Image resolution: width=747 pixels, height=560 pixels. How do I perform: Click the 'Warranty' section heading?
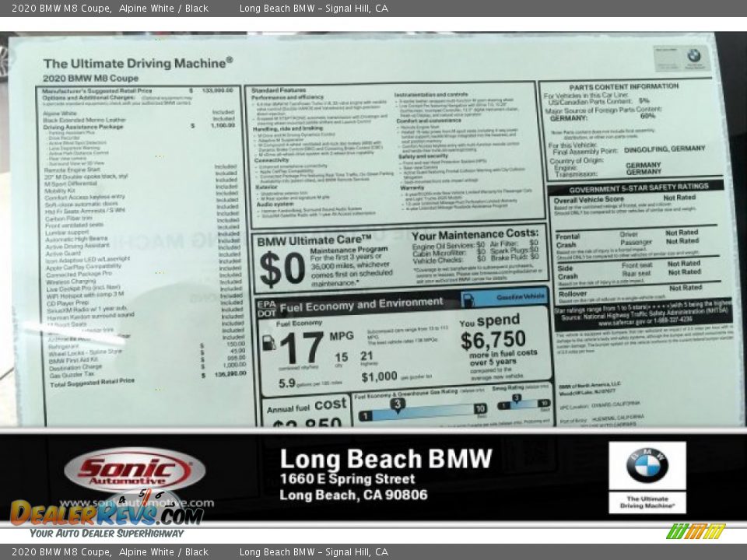coord(412,187)
